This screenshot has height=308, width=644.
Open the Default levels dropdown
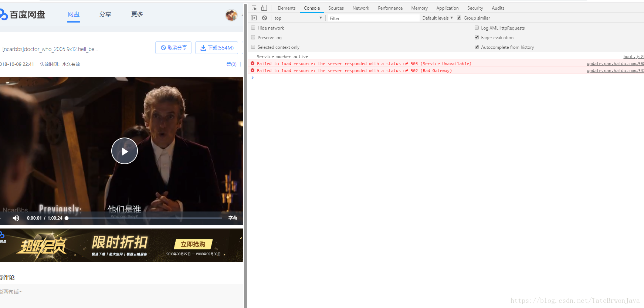click(x=437, y=18)
